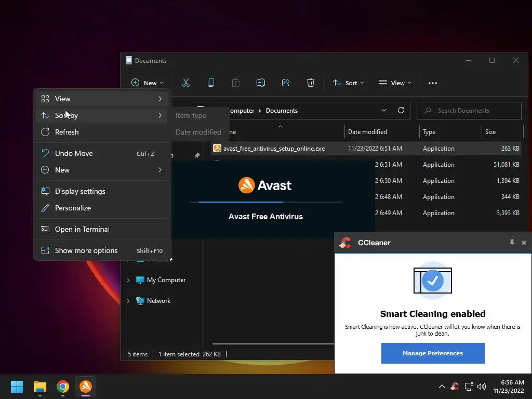Click the 11/23/2022 6:51 AM date cell
Viewport: 532px width, 399px height.
tap(375, 149)
